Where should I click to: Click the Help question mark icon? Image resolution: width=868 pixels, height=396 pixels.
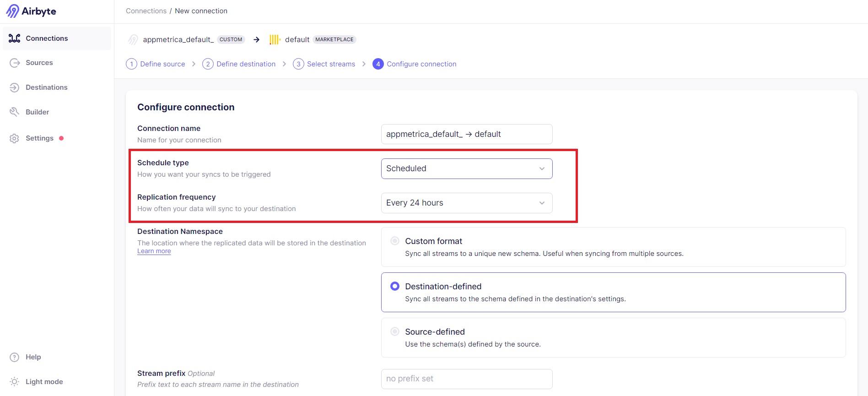[15, 357]
